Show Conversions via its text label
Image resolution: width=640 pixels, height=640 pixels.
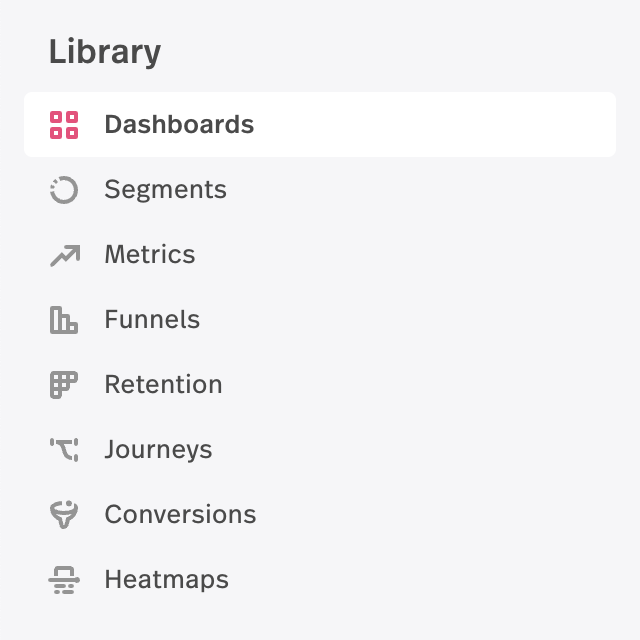(x=180, y=514)
